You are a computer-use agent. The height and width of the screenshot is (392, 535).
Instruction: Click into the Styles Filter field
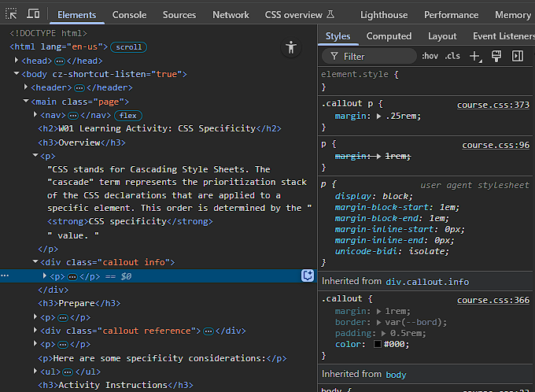(x=369, y=57)
